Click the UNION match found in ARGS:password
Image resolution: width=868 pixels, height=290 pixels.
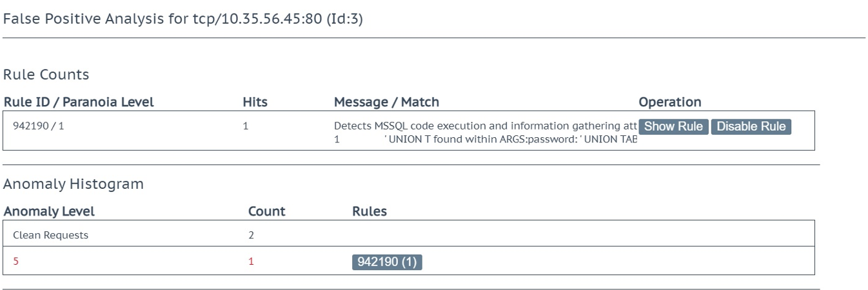509,139
